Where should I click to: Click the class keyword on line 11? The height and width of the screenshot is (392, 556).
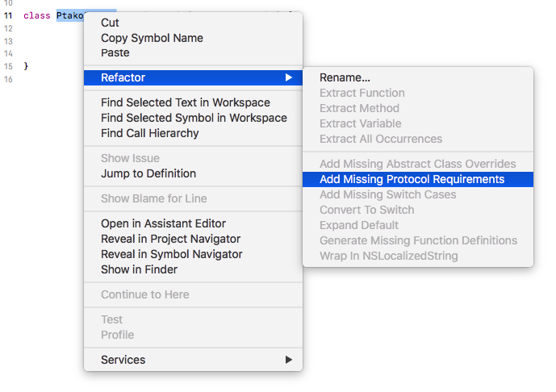coord(37,15)
